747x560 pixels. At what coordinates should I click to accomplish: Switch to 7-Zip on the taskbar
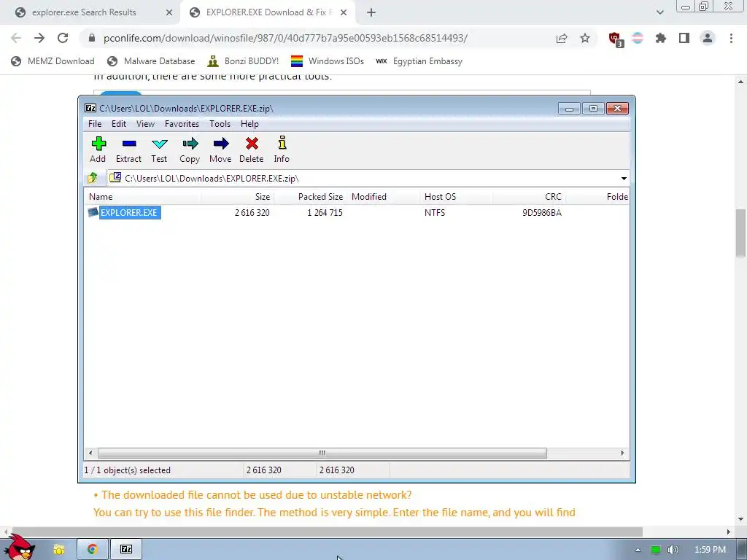coord(125,549)
